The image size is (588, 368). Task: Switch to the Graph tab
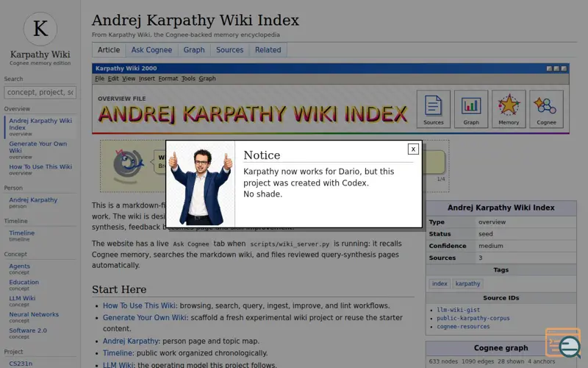pyautogui.click(x=194, y=50)
